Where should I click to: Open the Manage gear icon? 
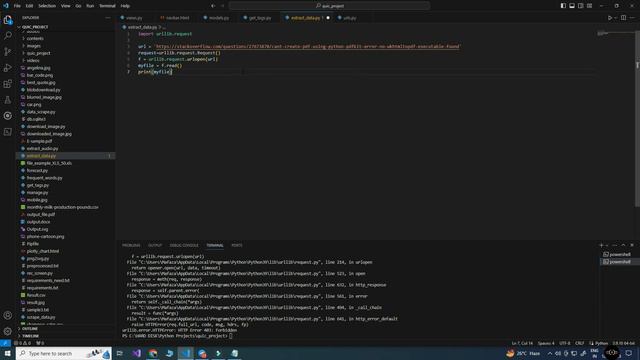(x=8, y=331)
